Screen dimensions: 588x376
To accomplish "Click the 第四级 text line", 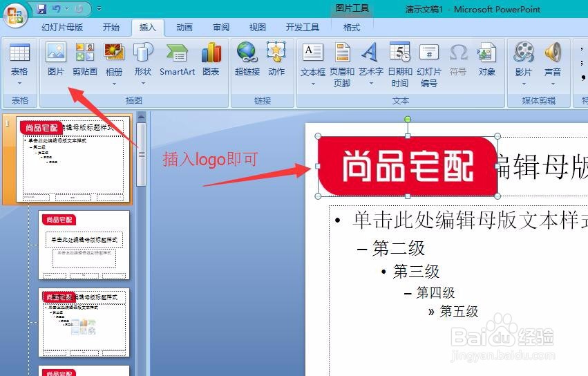I will 435,292.
